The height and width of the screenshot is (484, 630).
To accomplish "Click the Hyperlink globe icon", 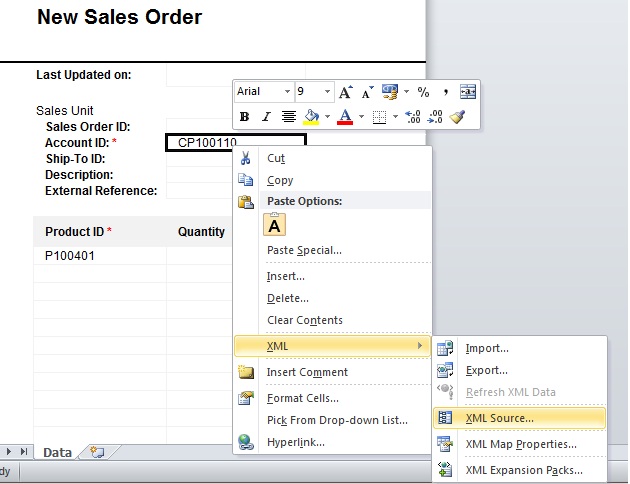I will [x=245, y=442].
